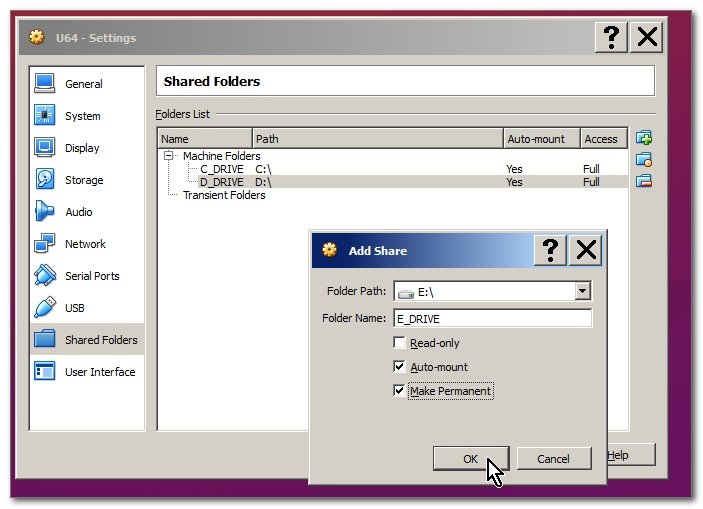Image resolution: width=703 pixels, height=509 pixels.
Task: Click the Folder Name text field
Action: [492, 318]
